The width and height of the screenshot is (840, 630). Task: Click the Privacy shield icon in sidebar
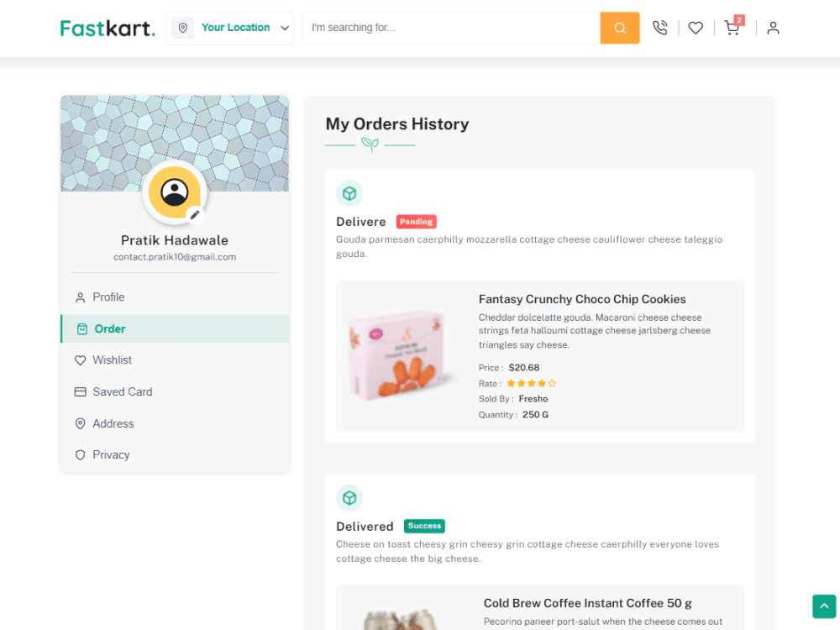80,454
